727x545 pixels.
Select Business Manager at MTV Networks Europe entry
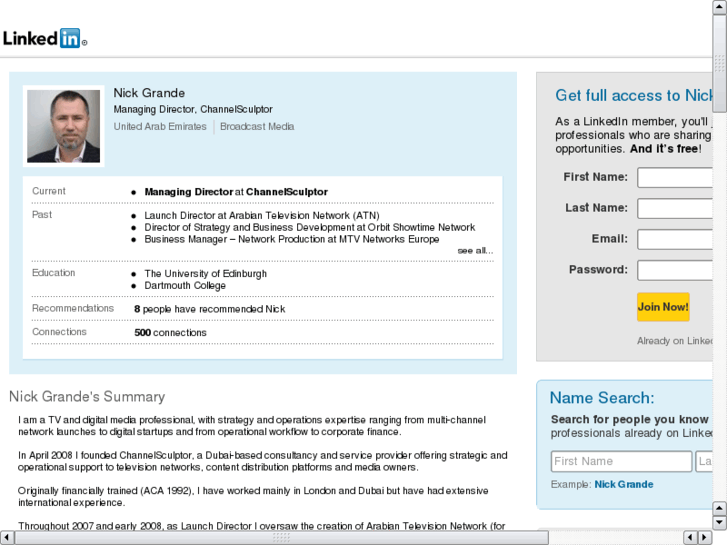tap(292, 239)
